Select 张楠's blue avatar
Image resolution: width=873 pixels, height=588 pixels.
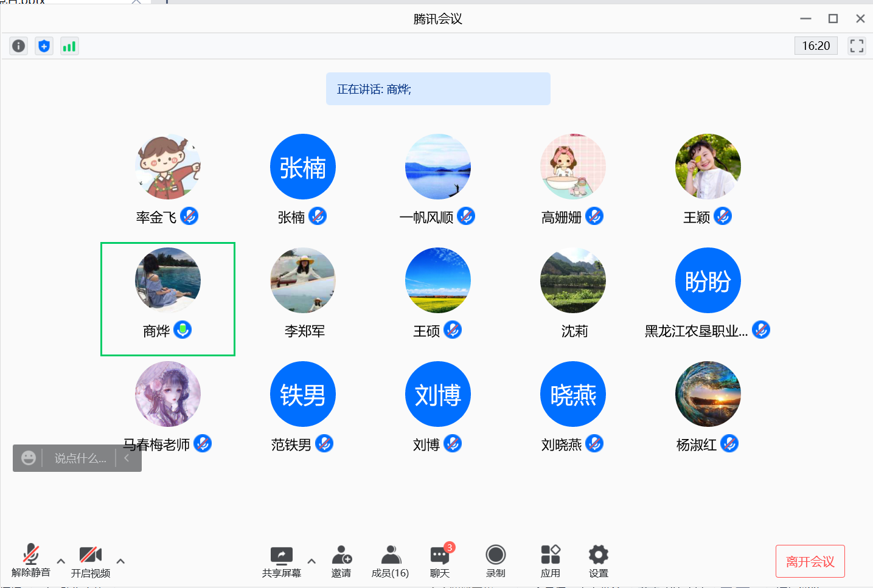tap(303, 167)
